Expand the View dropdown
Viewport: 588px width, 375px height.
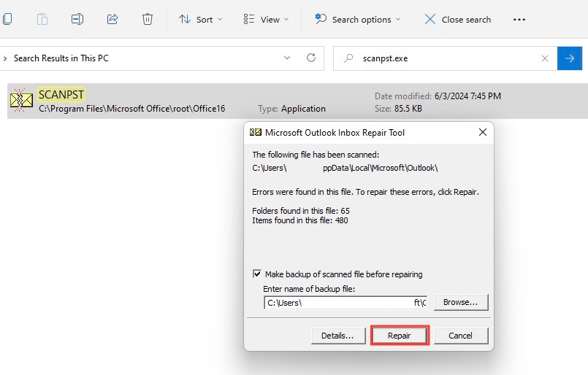[266, 20]
